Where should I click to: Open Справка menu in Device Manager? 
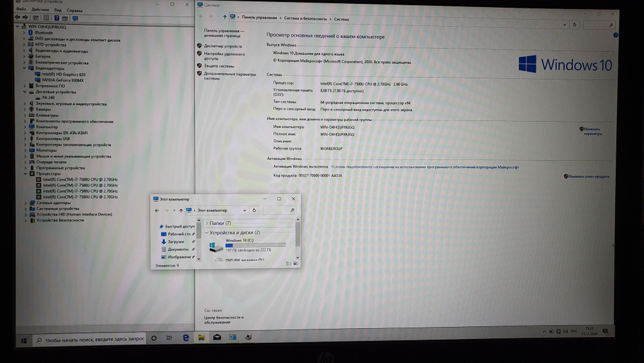(74, 11)
